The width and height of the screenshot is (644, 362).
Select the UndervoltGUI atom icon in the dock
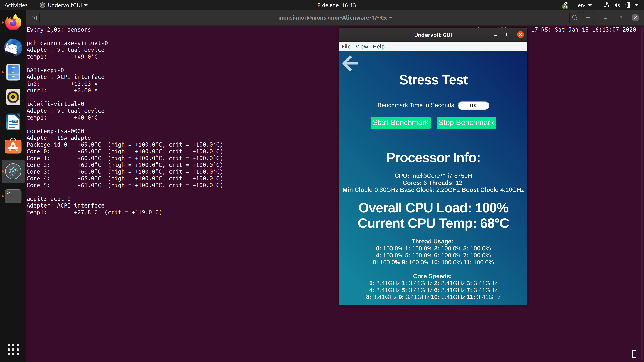[13, 171]
